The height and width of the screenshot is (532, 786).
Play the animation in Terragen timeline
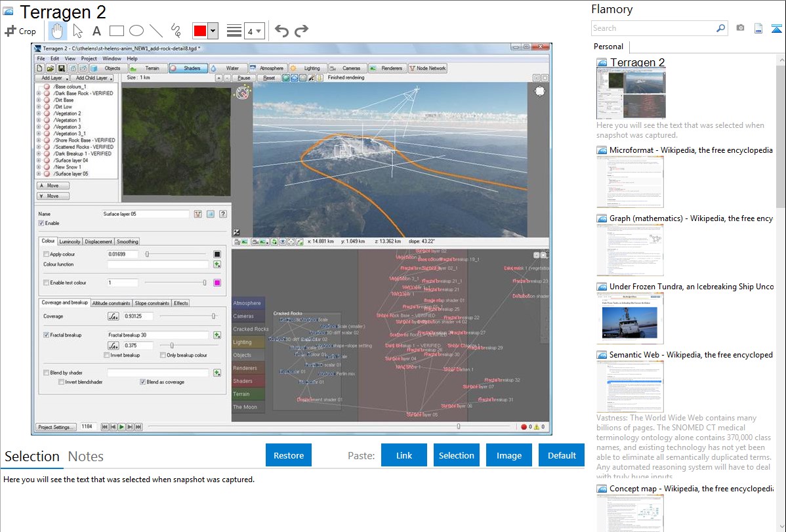pos(121,426)
